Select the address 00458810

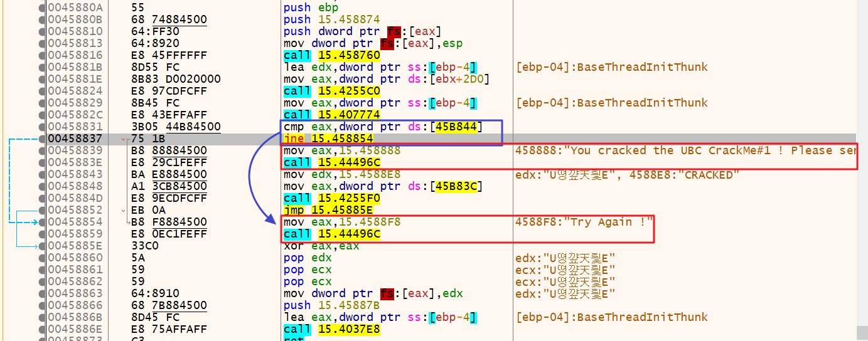coord(75,31)
